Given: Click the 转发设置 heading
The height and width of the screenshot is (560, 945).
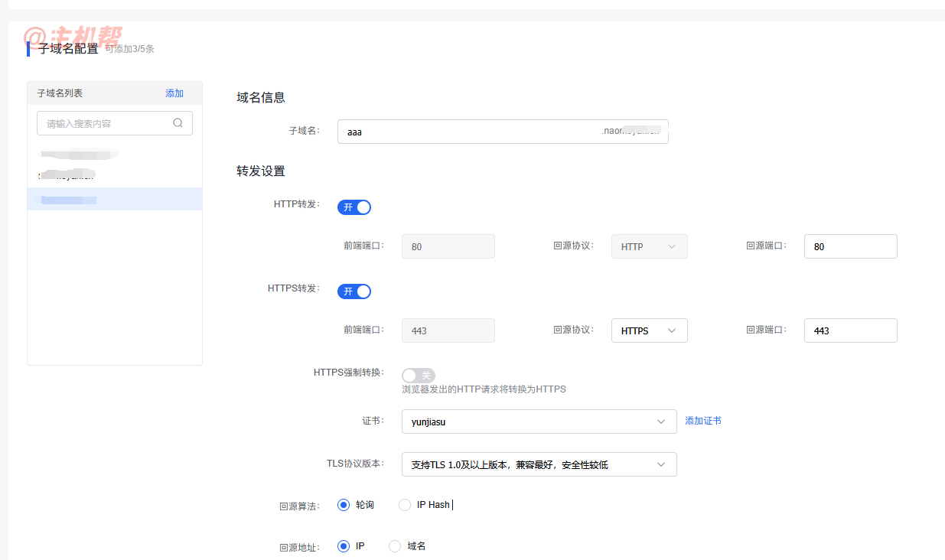Looking at the screenshot, I should tap(261, 171).
